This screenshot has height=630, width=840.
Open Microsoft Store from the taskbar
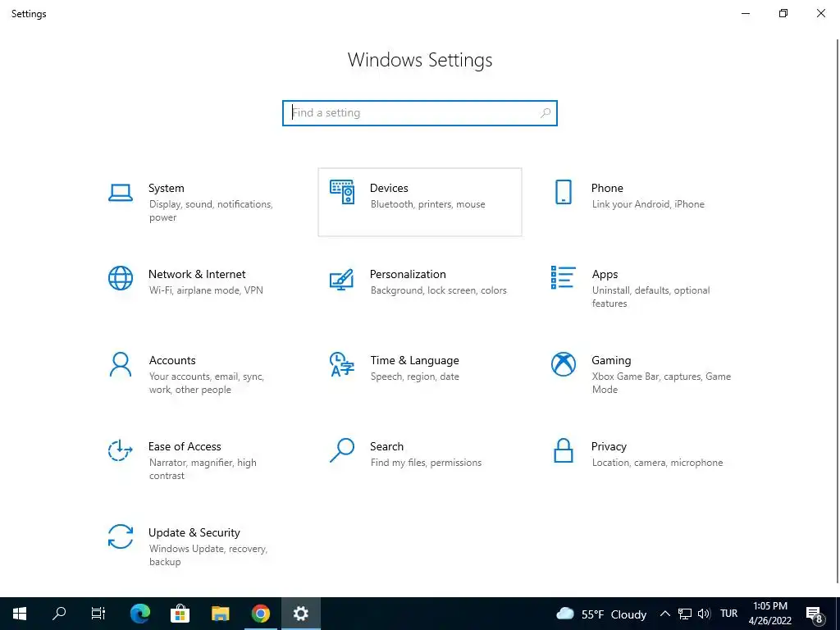[180, 614]
